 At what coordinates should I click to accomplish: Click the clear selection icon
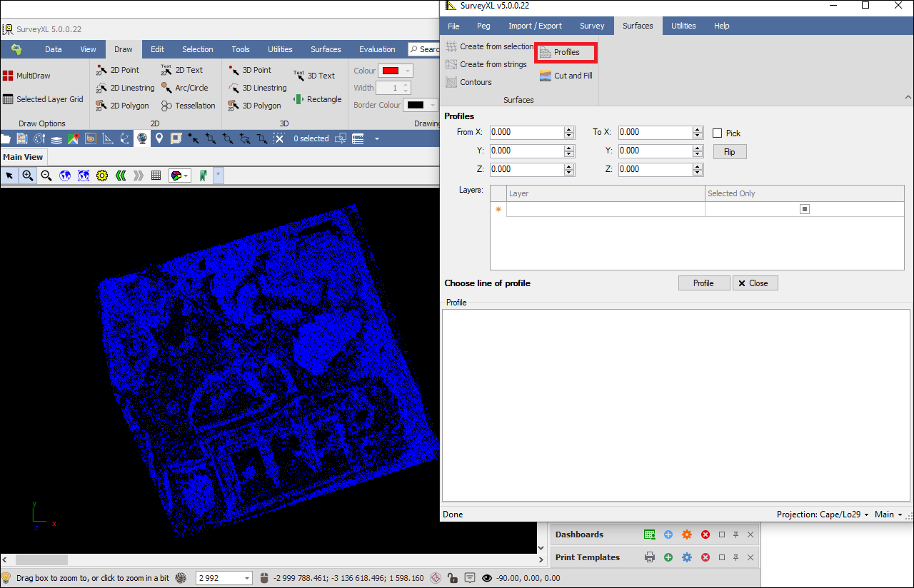coord(279,138)
